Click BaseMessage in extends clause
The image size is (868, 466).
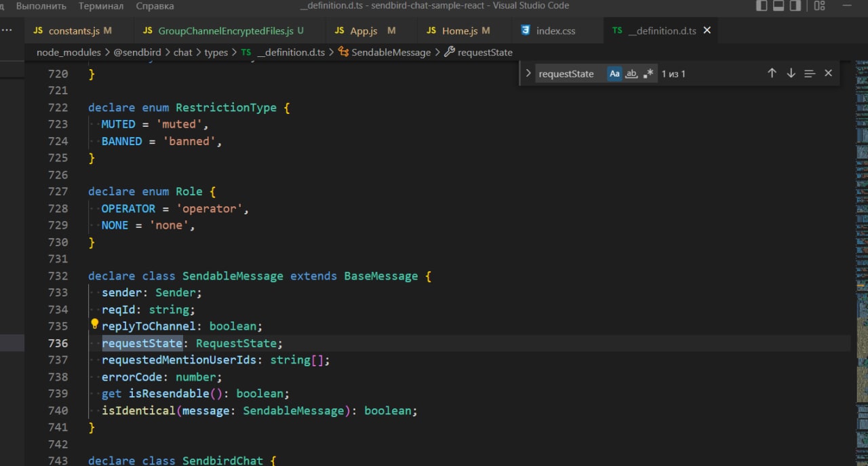[x=381, y=276]
